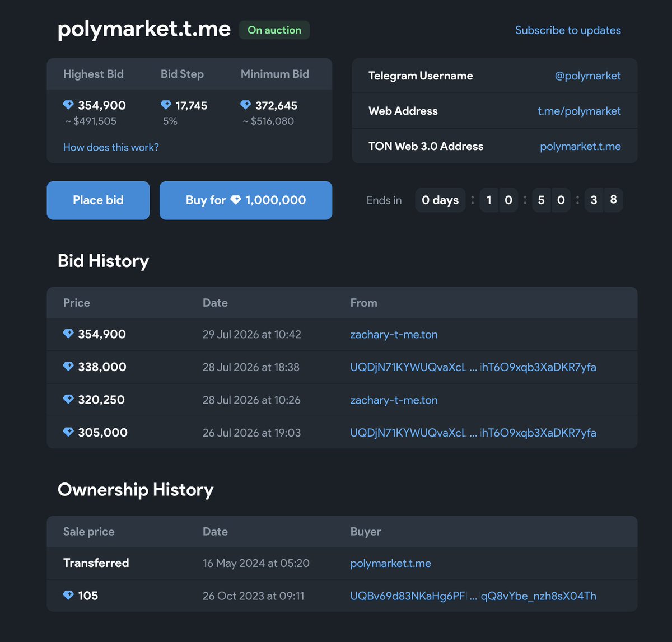Click the Ends in label
This screenshot has height=642, width=672.
pos(384,200)
